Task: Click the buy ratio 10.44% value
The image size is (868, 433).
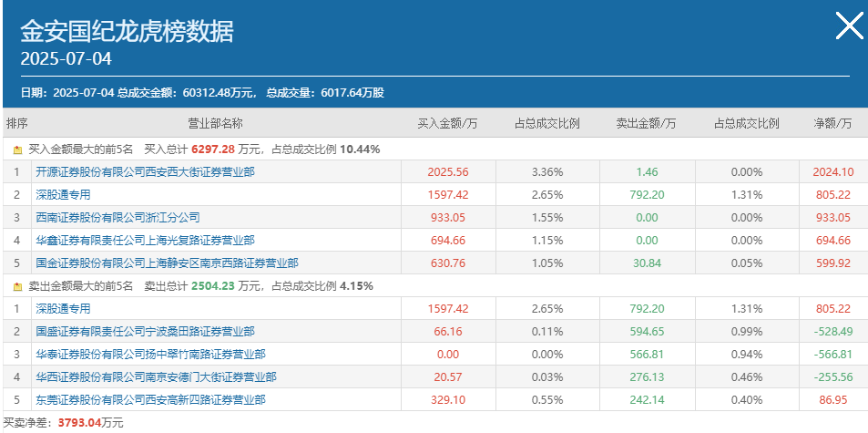Action: pos(360,149)
